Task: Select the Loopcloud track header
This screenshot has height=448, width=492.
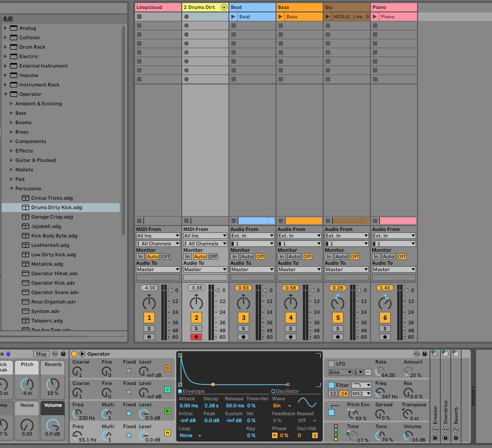Action: click(x=158, y=7)
